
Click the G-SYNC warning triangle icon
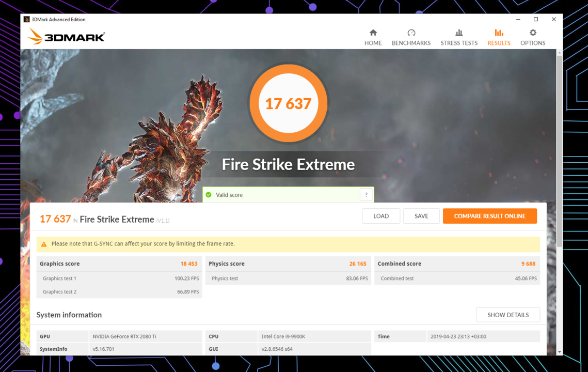(44, 244)
